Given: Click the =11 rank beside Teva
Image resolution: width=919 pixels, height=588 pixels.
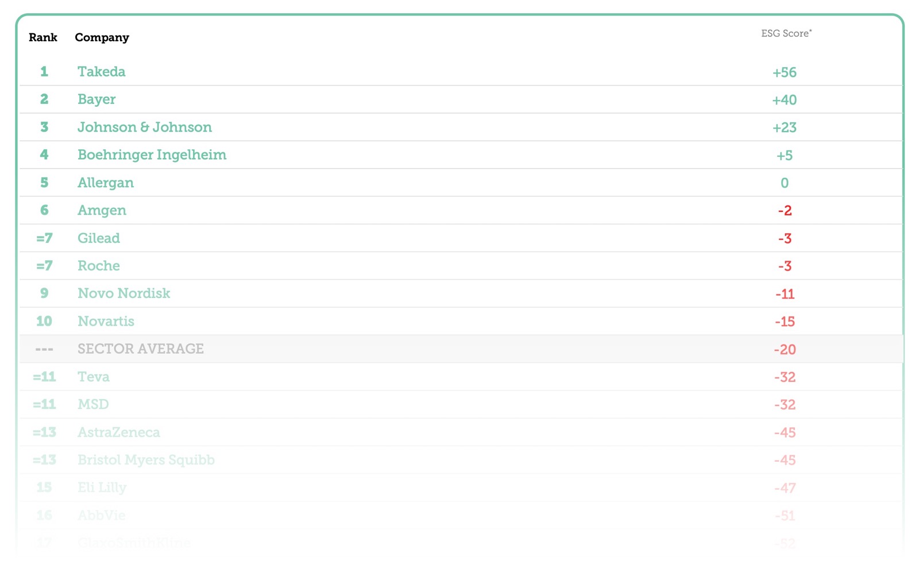Looking at the screenshot, I should 44,377.
